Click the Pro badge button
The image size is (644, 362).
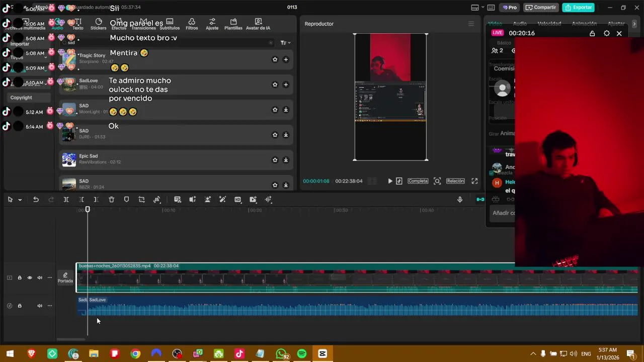pos(509,8)
